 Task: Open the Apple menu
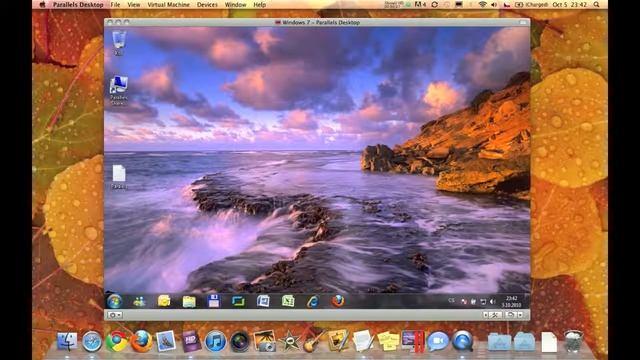tap(42, 5)
